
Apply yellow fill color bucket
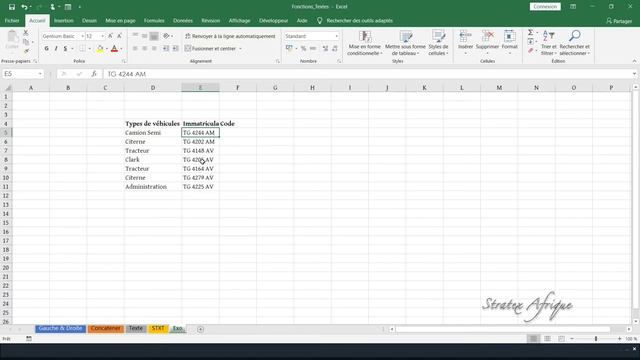(x=100, y=49)
